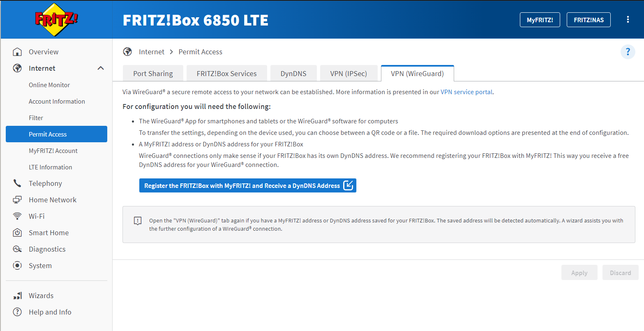
Task: Click the Wi-Fi signal icon
Action: 17,216
